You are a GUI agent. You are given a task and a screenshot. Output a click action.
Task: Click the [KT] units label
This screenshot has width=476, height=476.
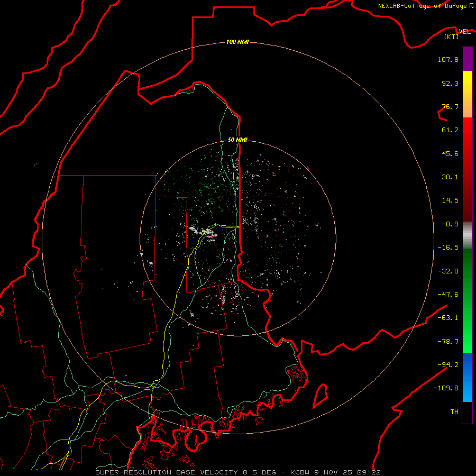(452, 36)
